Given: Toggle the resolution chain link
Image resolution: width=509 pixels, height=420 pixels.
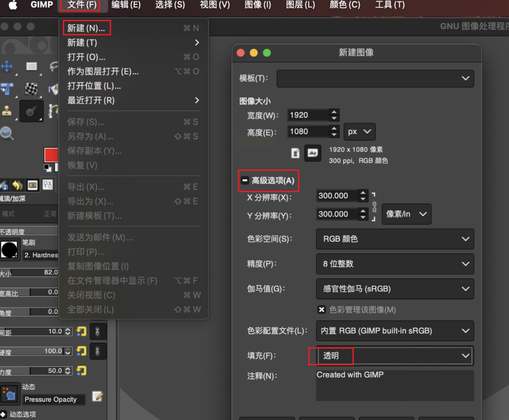Looking at the screenshot, I should (374, 207).
